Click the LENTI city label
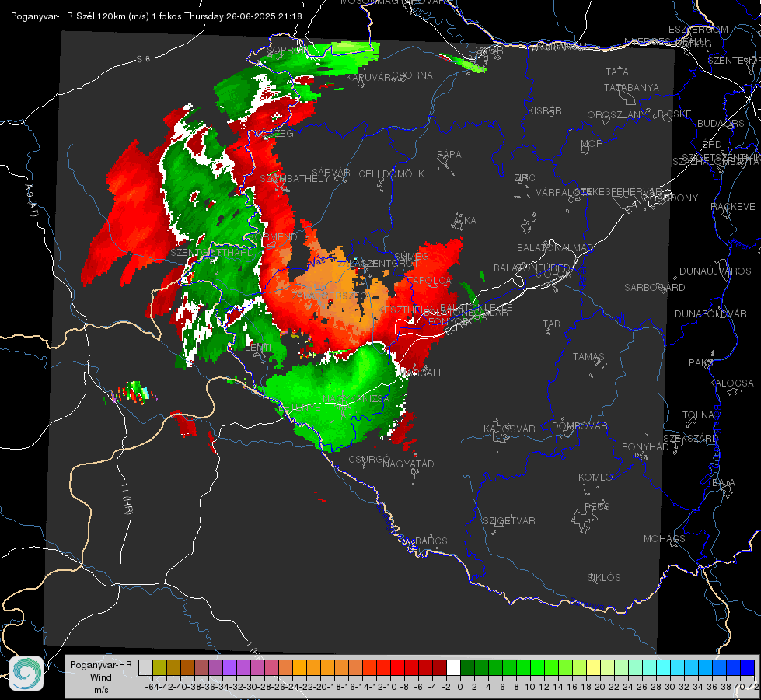This screenshot has height=700, width=761. [258, 348]
